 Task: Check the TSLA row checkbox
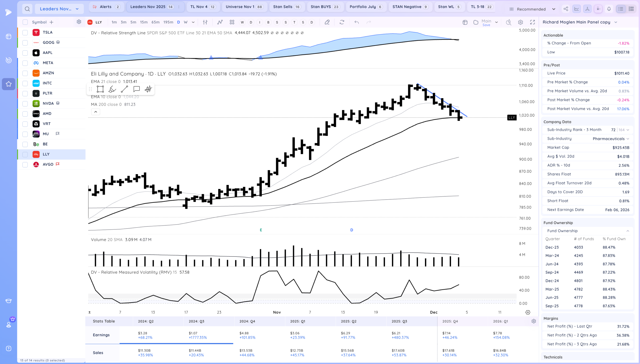point(25,32)
